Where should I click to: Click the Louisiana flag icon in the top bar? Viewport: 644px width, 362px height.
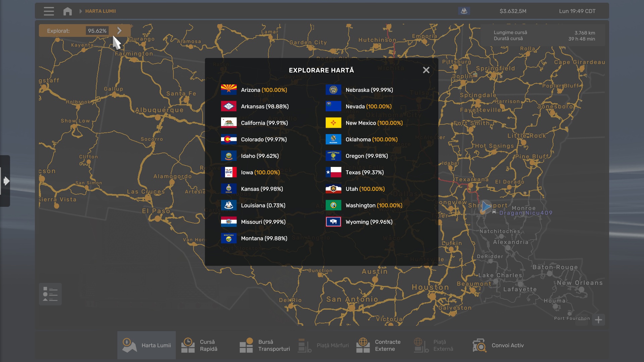pyautogui.click(x=464, y=11)
